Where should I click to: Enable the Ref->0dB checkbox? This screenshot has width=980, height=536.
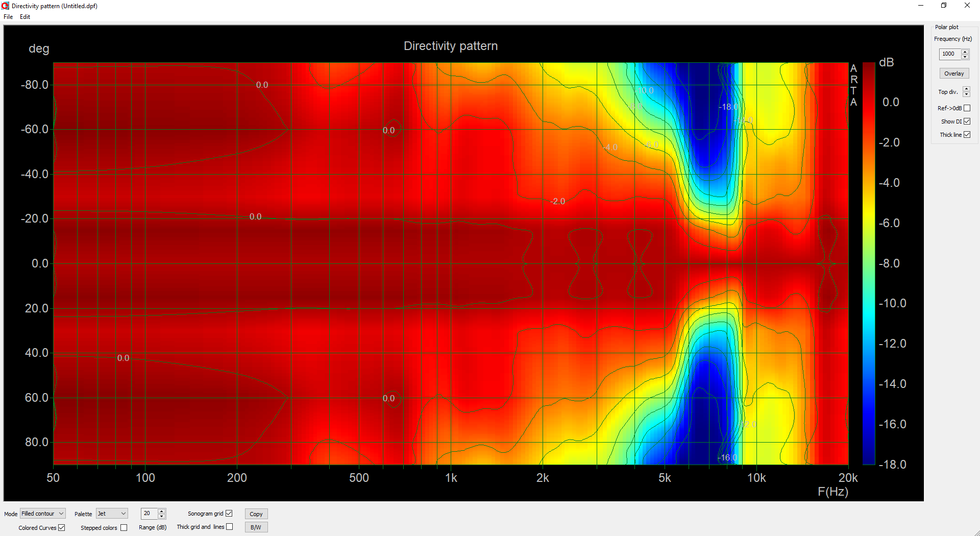pyautogui.click(x=967, y=108)
